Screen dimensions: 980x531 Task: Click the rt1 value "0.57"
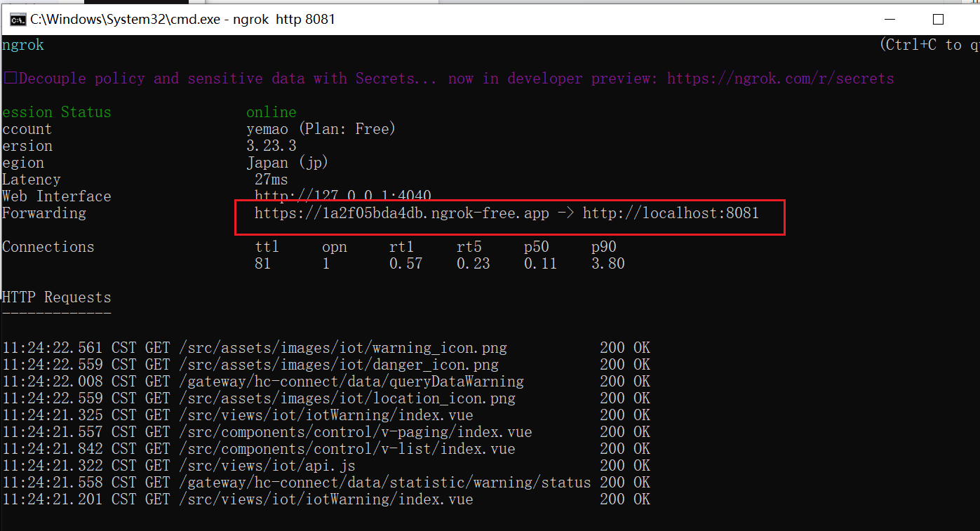tap(406, 264)
